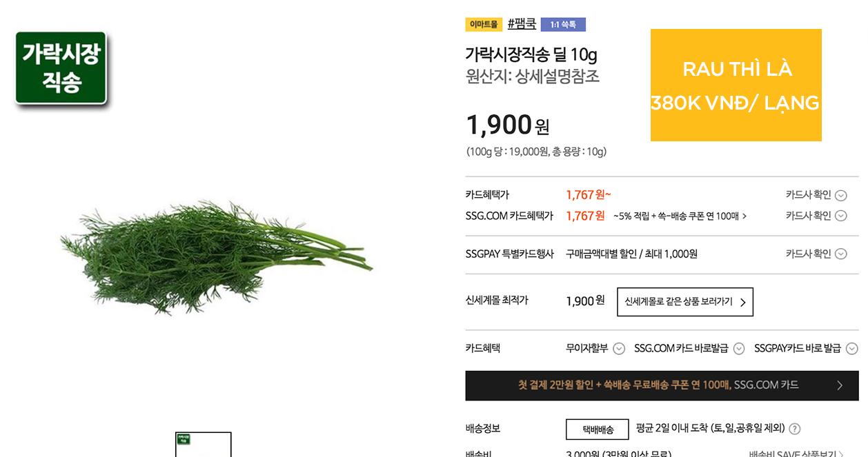
Task: Click the 1:1 쓱톡 chat badge
Action: [x=563, y=25]
